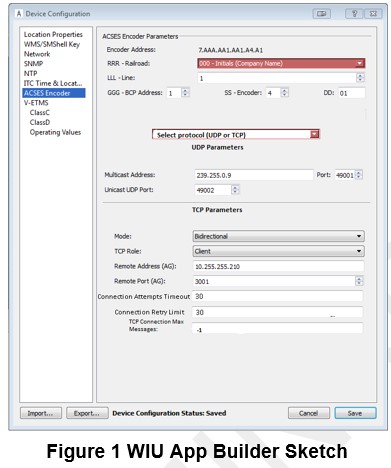
Task: Click Device Configuration Status: Saved text
Action: [x=169, y=413]
